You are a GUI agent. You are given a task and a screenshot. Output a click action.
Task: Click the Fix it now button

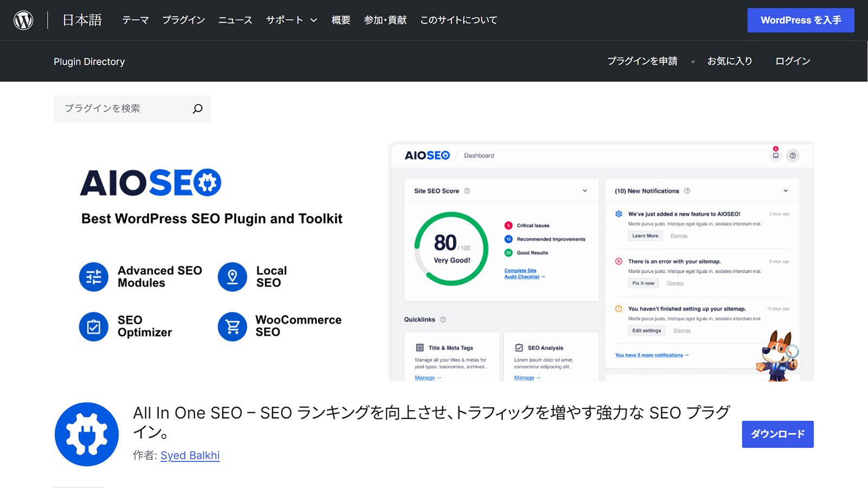[x=643, y=283]
